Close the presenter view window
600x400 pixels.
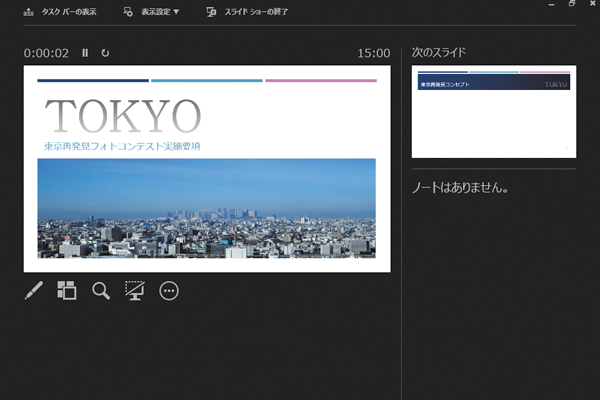click(x=593, y=3)
